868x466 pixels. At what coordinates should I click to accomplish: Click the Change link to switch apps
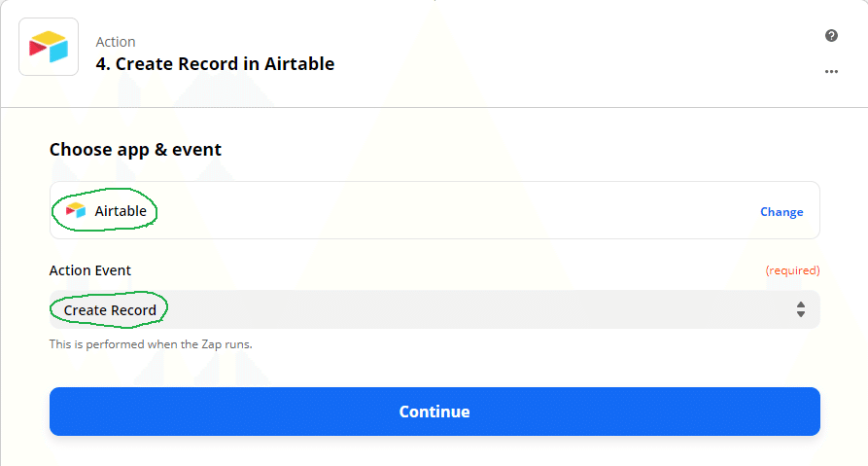click(781, 211)
